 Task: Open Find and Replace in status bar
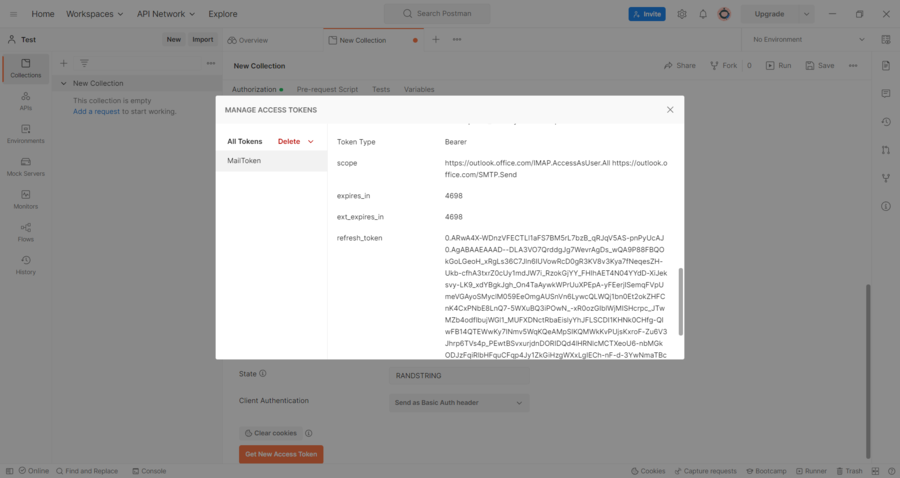click(x=87, y=471)
